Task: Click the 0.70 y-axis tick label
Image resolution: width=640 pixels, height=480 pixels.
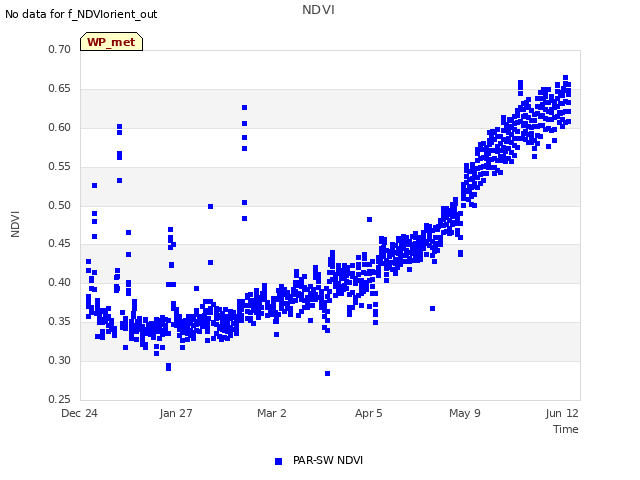Action: 60,49
